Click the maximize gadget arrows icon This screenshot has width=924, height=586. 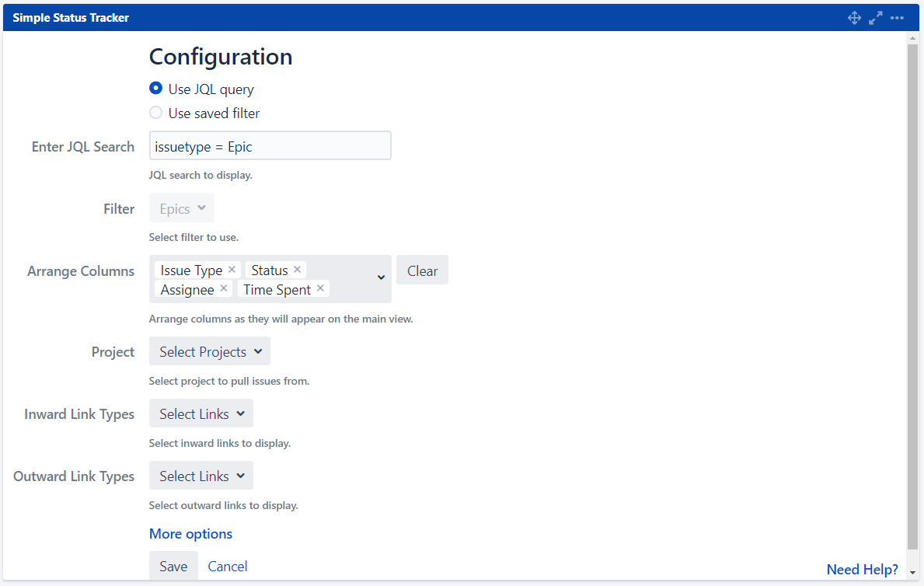[876, 18]
